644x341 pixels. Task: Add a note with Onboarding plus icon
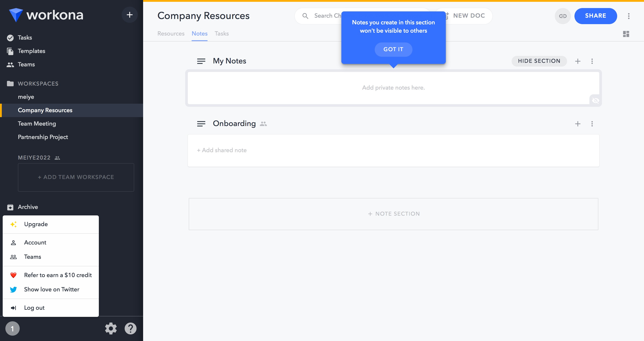(578, 124)
